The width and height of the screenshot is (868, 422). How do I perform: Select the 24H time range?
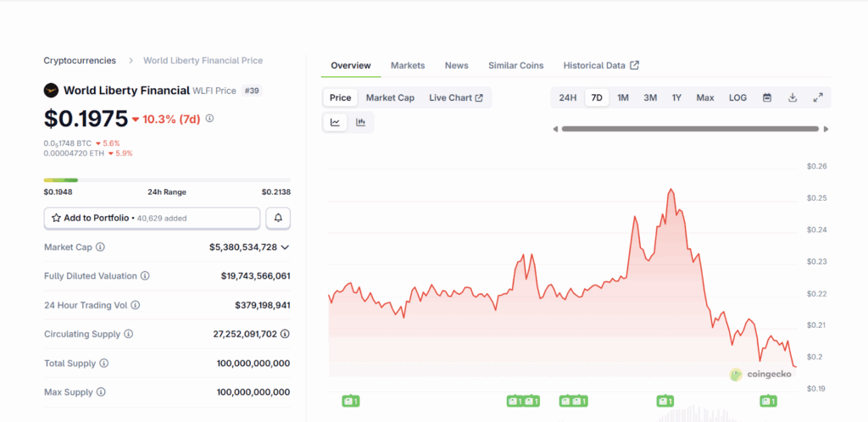pos(567,97)
